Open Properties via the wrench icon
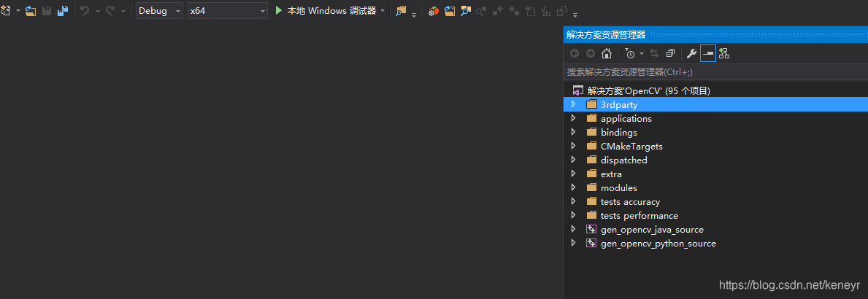This screenshot has height=299, width=868. pyautogui.click(x=691, y=54)
